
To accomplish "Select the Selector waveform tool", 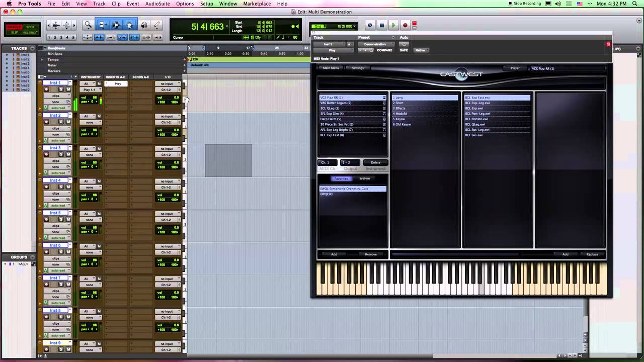I will tap(116, 25).
